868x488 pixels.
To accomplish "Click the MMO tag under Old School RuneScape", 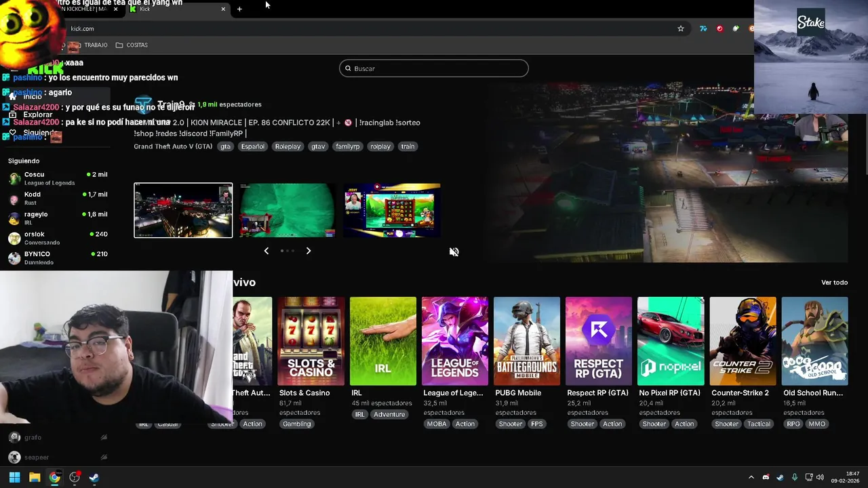I will [817, 424].
